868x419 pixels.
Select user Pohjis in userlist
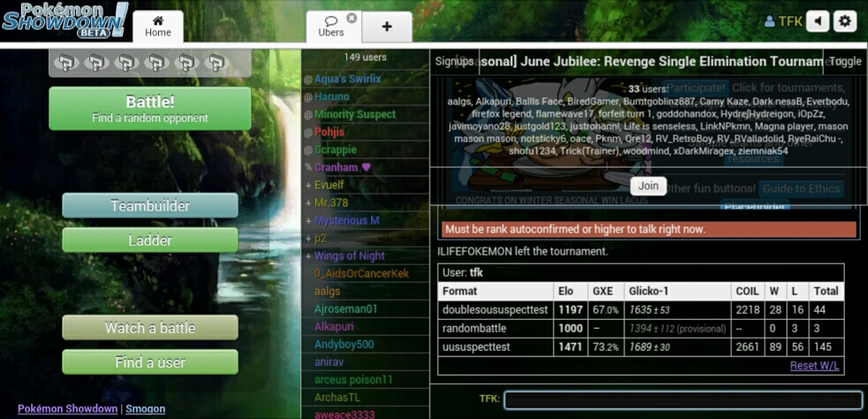pyautogui.click(x=366, y=133)
